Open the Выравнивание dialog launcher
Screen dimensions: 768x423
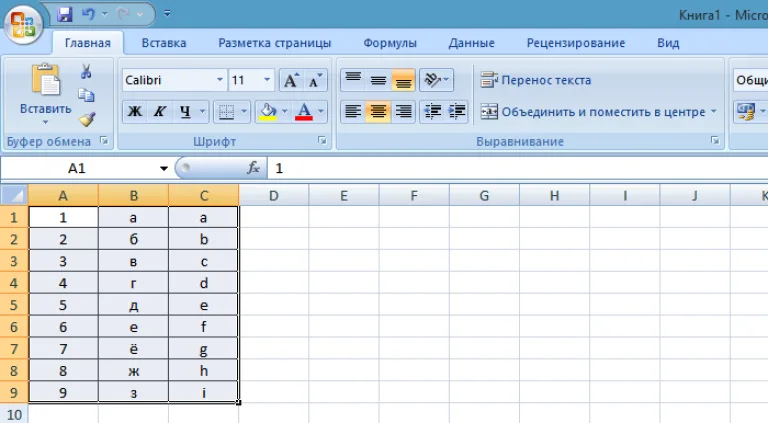tap(715, 141)
